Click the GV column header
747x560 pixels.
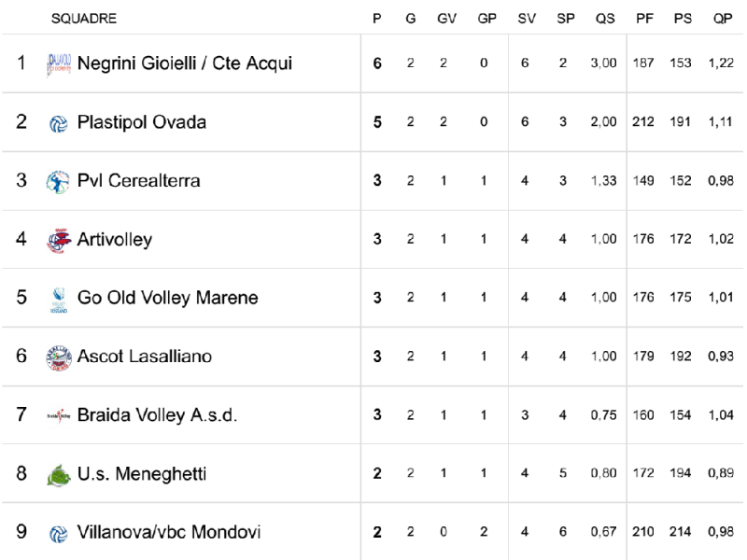pyautogui.click(x=446, y=19)
